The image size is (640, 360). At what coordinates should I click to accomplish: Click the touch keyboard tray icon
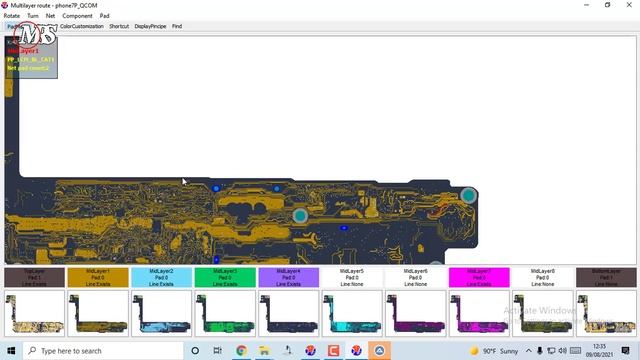pyautogui.click(x=576, y=351)
